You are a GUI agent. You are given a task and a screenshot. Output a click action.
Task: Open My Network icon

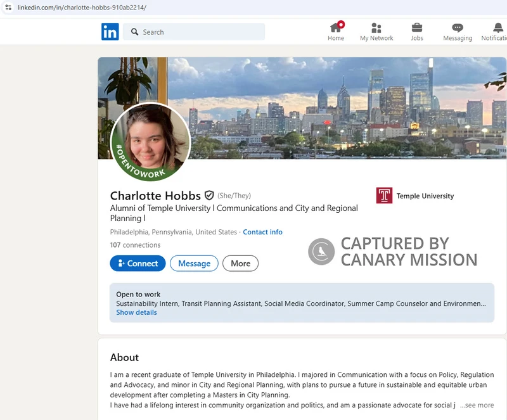pyautogui.click(x=376, y=28)
